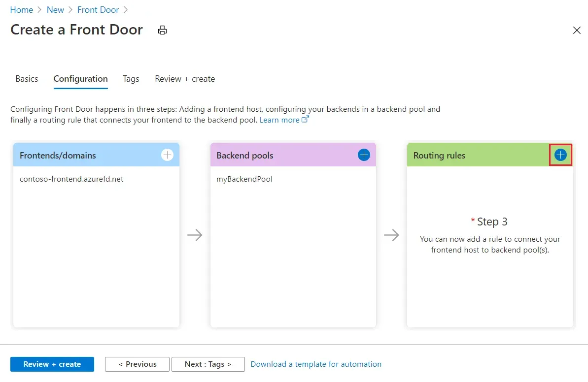Screen dimensions: 588x382
Task: Open Download a template for automation
Action: pyautogui.click(x=316, y=364)
